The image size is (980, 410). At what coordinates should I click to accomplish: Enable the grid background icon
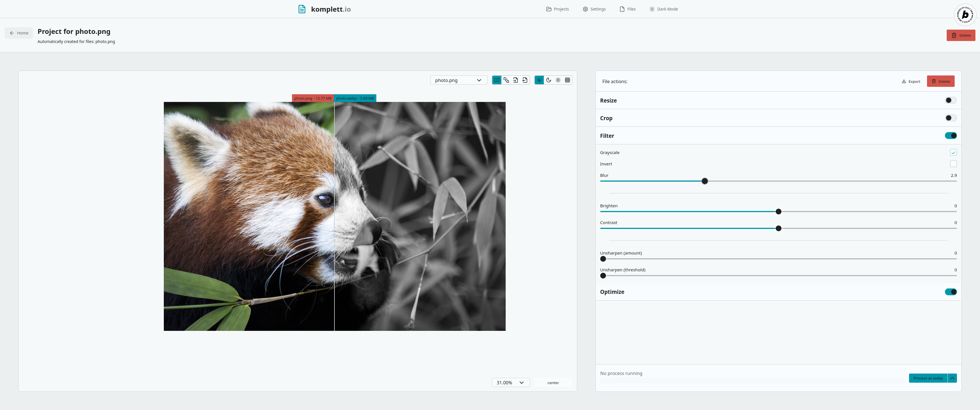[x=567, y=80]
